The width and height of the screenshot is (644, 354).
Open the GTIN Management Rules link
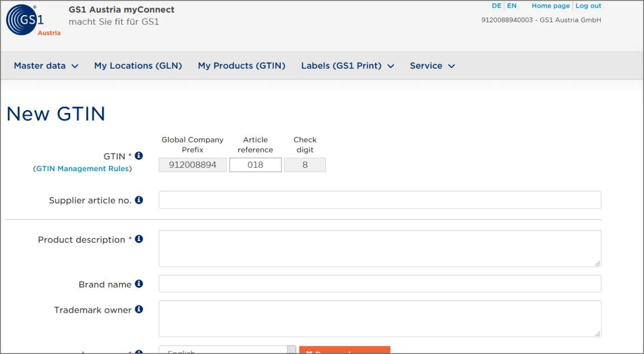tap(83, 169)
